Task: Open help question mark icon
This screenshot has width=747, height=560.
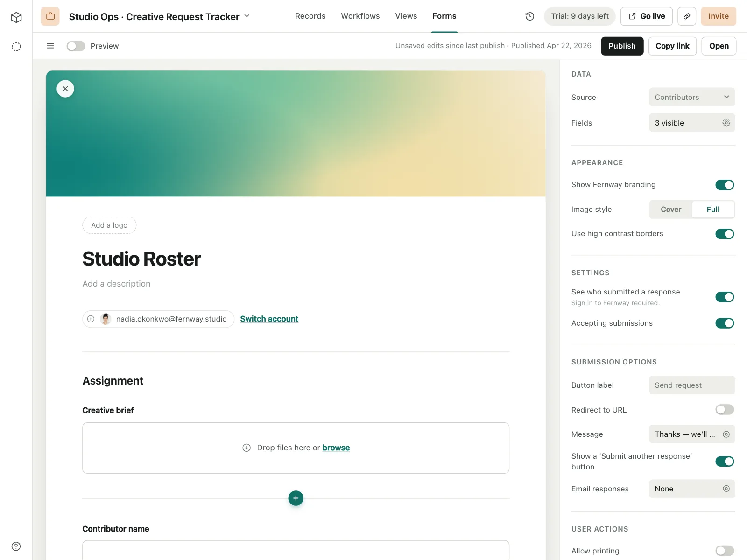Action: [16, 546]
